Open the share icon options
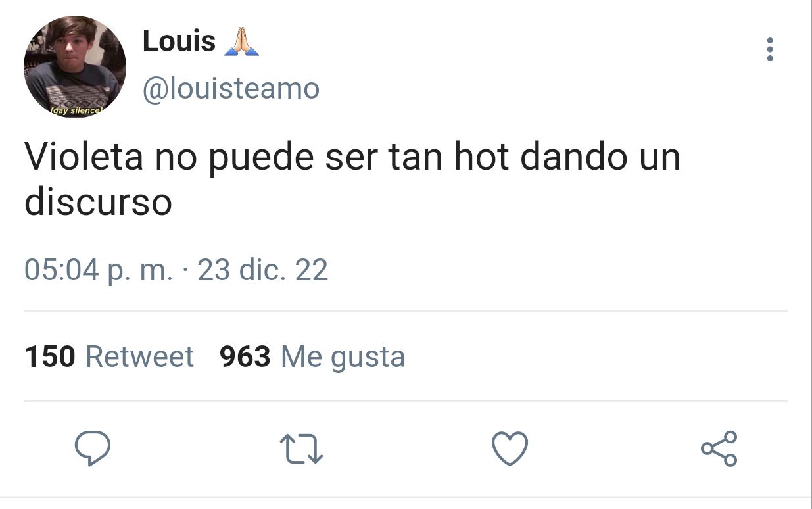The height and width of the screenshot is (509, 812). click(x=719, y=448)
